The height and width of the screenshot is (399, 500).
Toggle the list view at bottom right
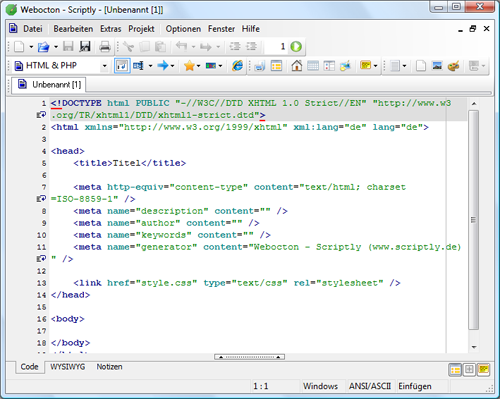click(x=455, y=370)
